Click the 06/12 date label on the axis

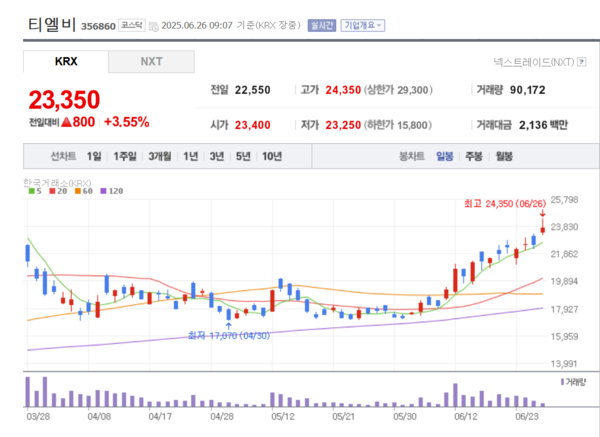click(466, 416)
